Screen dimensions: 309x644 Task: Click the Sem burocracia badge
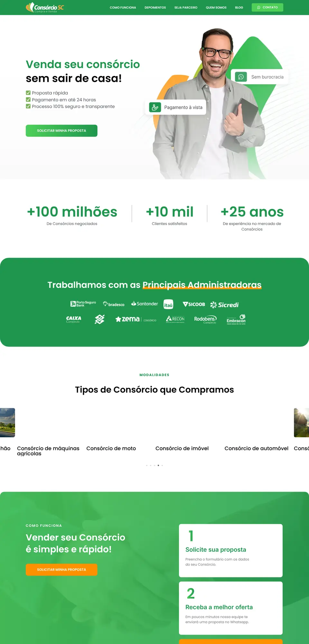click(259, 77)
